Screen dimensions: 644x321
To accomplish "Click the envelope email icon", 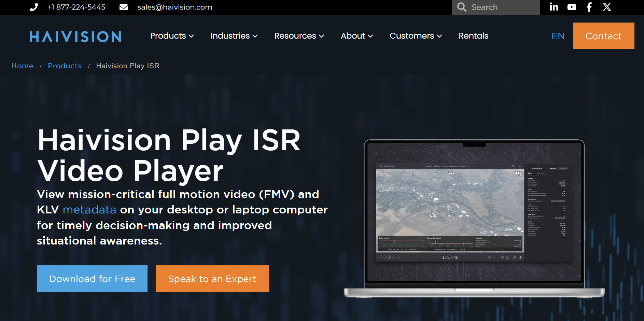I will [x=124, y=7].
